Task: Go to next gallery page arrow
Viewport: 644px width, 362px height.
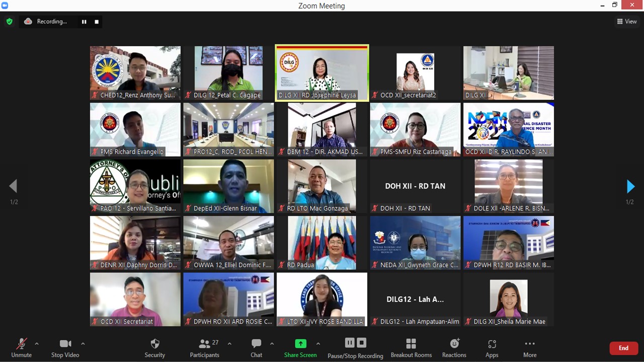Action: (630, 187)
